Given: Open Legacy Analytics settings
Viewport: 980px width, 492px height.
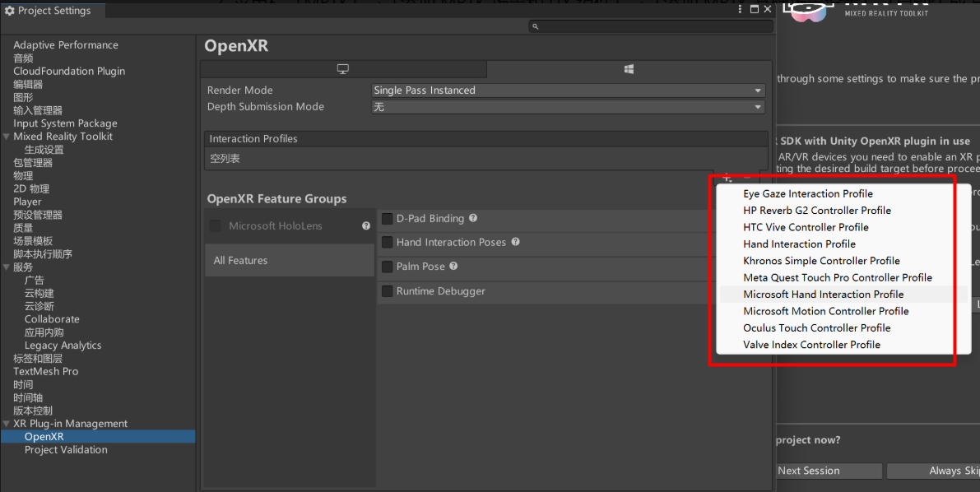Looking at the screenshot, I should point(63,346).
